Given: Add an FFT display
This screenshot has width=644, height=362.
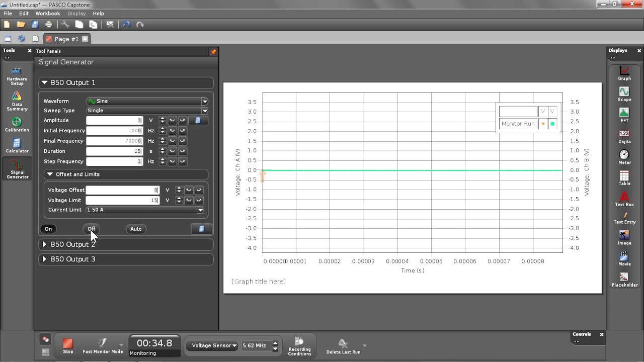Looking at the screenshot, I should click(x=624, y=116).
